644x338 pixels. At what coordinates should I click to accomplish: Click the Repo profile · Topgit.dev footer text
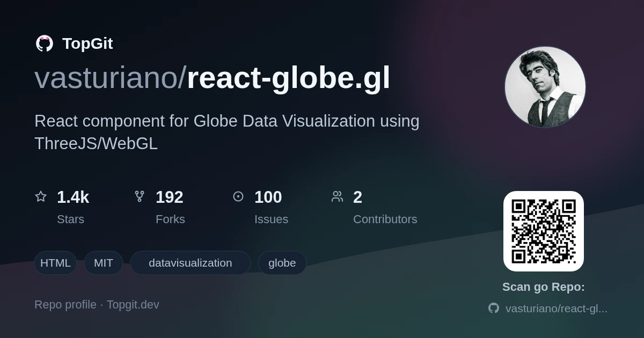pyautogui.click(x=97, y=305)
